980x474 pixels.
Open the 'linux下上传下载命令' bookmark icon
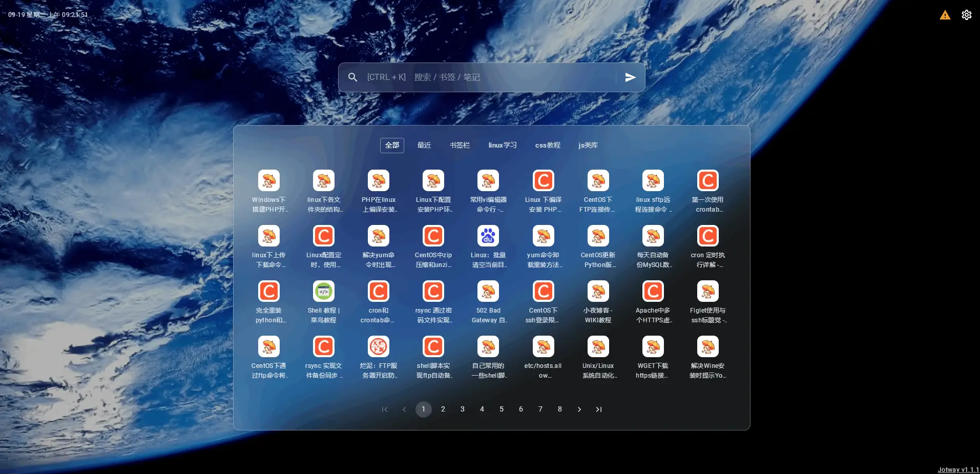[x=269, y=236]
